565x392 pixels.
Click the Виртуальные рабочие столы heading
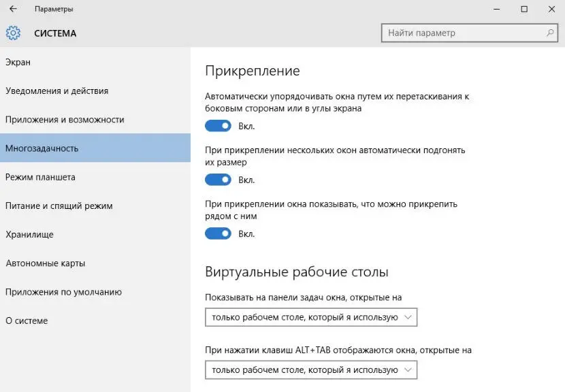coord(297,272)
